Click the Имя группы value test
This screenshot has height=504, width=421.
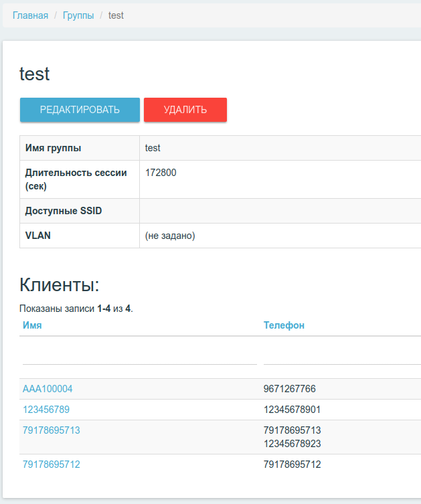click(x=153, y=148)
